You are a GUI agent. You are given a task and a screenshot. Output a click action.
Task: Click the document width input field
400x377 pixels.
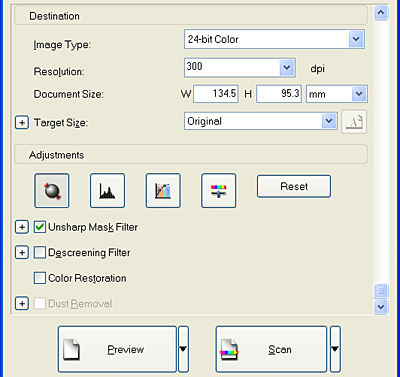click(216, 94)
